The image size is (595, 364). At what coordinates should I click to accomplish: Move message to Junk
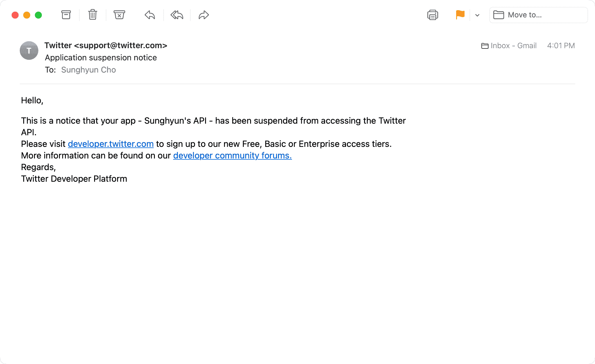click(x=119, y=15)
